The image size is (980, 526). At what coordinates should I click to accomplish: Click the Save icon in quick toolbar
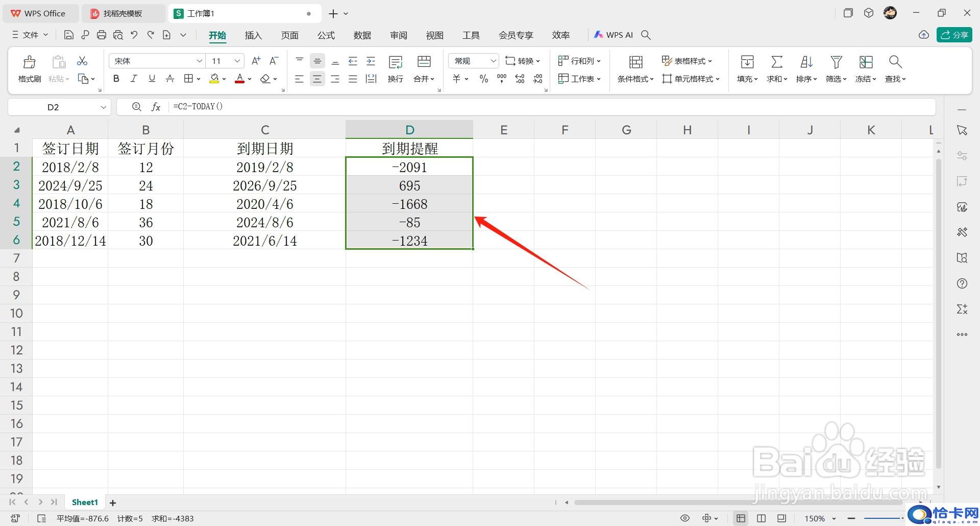click(x=69, y=35)
